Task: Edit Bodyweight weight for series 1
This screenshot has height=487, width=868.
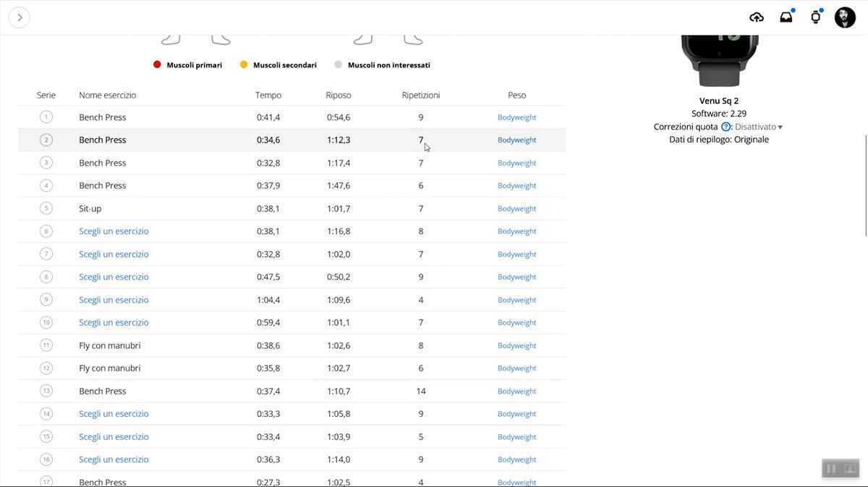Action: [x=516, y=117]
